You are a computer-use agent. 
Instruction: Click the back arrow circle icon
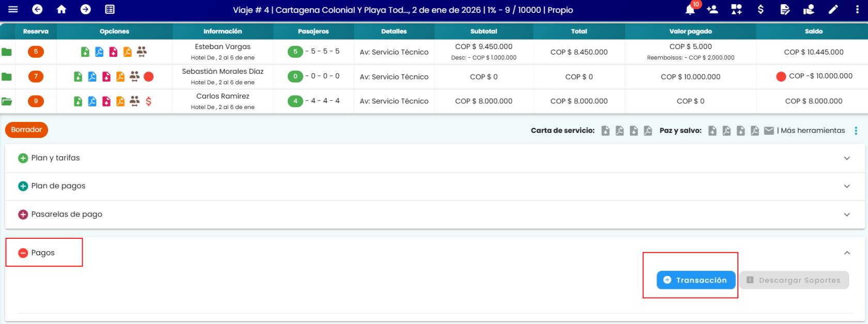(37, 9)
